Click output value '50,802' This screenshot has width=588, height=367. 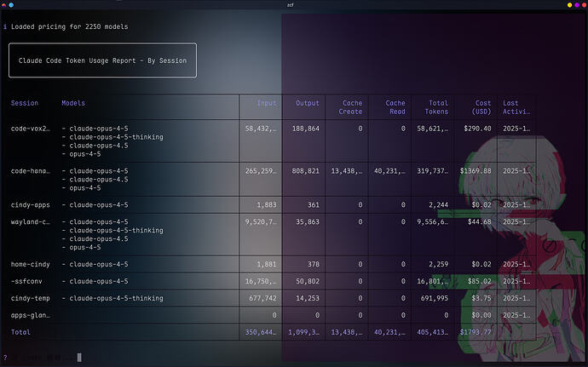pos(308,281)
